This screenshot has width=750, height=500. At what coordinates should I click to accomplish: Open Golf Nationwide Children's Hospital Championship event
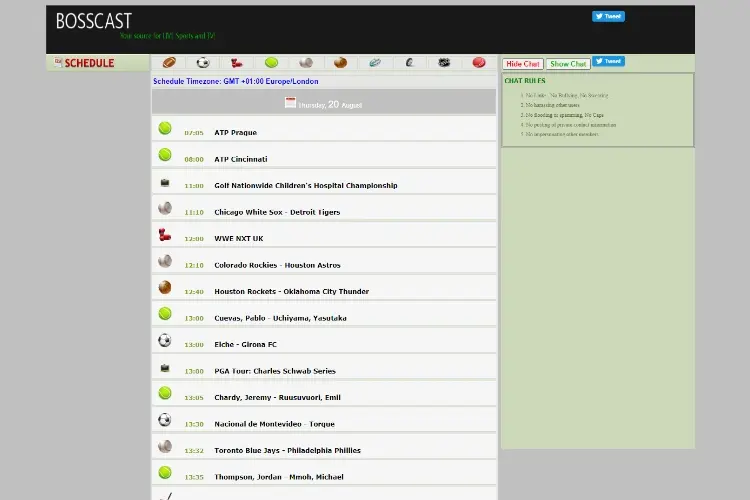coord(306,186)
